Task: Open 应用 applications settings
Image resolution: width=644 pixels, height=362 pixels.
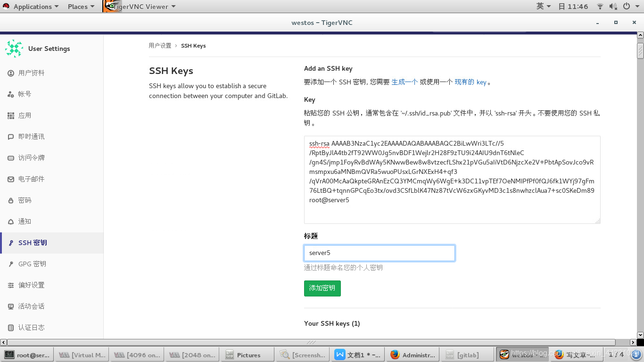Action: [52, 115]
